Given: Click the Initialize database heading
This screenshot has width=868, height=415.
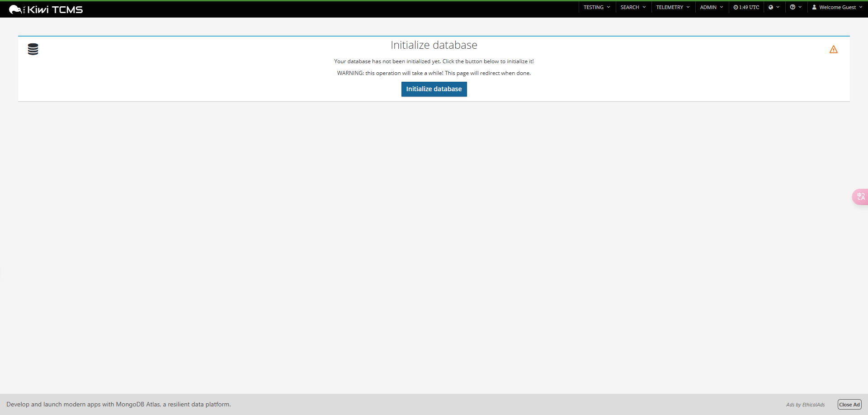Looking at the screenshot, I should (434, 45).
